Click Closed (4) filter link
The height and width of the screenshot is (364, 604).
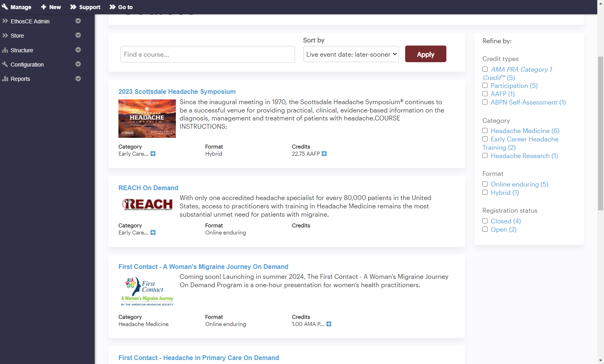pyautogui.click(x=506, y=221)
